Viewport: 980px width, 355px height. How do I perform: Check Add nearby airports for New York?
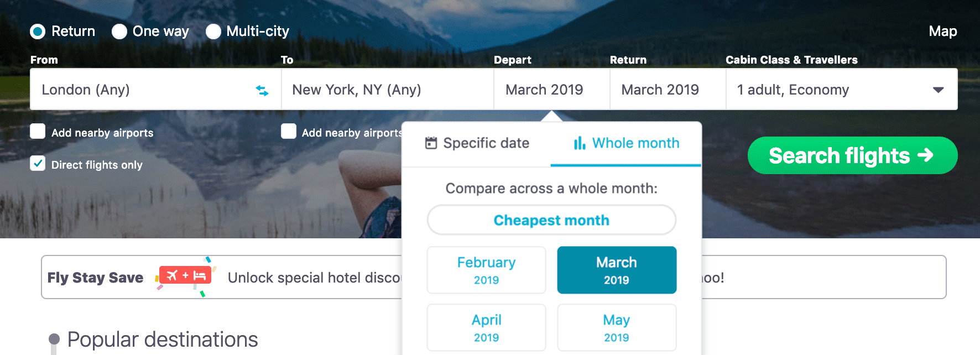click(289, 131)
